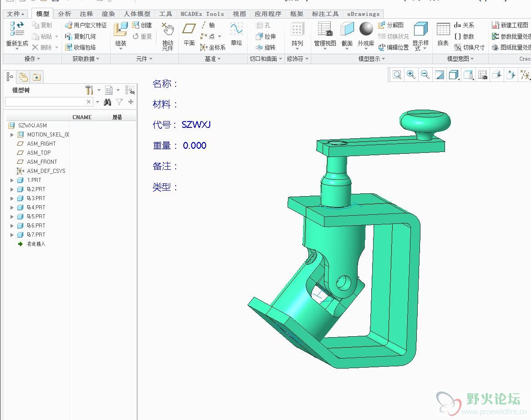This screenshot has height=420, width=531.
Task: Switch to the 分析 ribbon tab
Action: [64, 14]
